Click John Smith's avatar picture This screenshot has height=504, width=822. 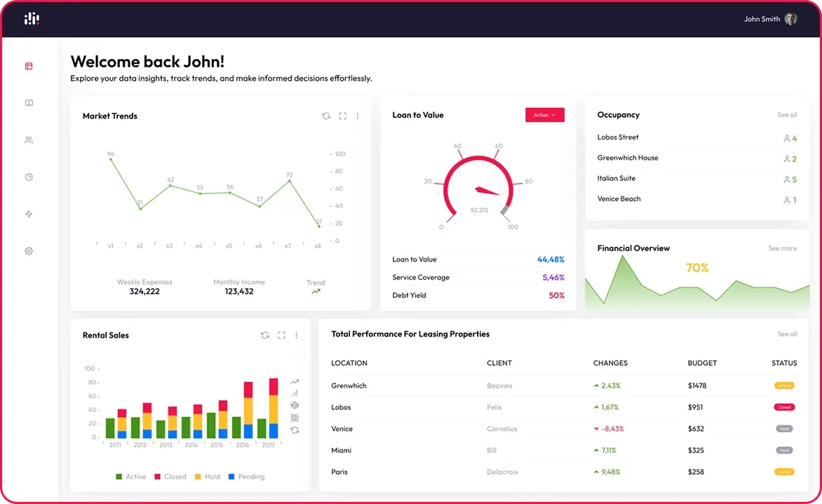coord(790,19)
